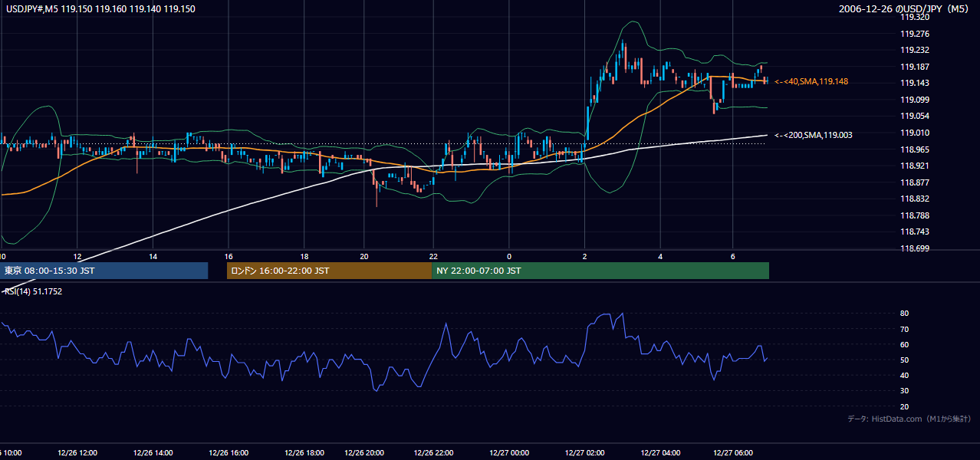The height and width of the screenshot is (460, 980).
Task: Click the RSI(14) 51.1752 indicator label
Action: point(34,291)
